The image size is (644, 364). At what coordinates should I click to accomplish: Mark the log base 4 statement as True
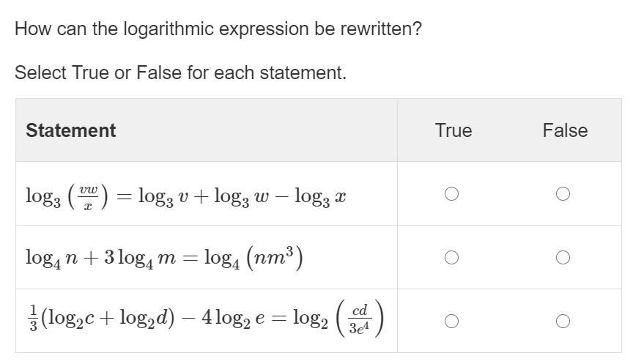(451, 258)
